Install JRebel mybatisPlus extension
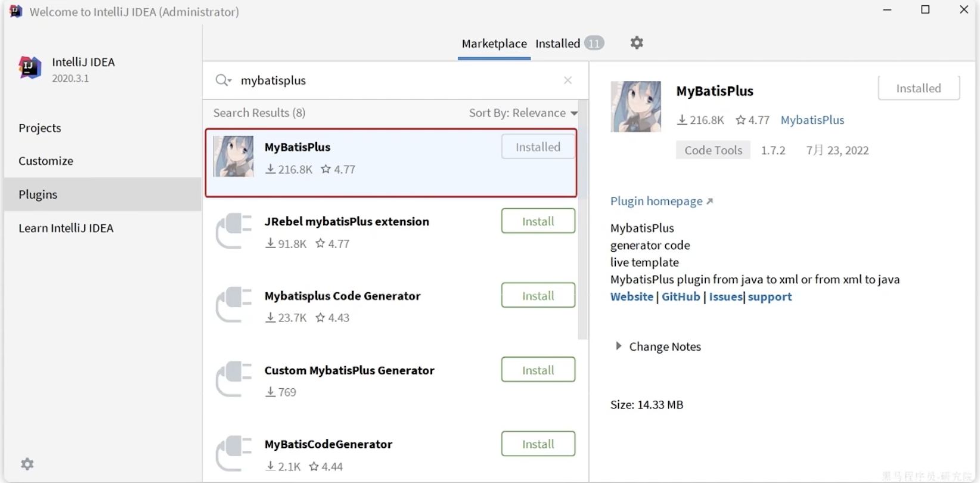Viewport: 980px width, 483px height. point(538,221)
